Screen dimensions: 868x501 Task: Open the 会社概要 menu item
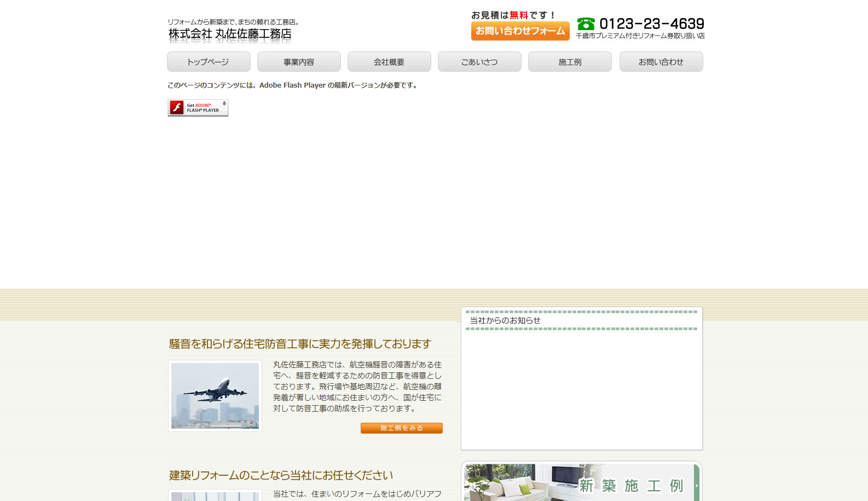pyautogui.click(x=389, y=62)
